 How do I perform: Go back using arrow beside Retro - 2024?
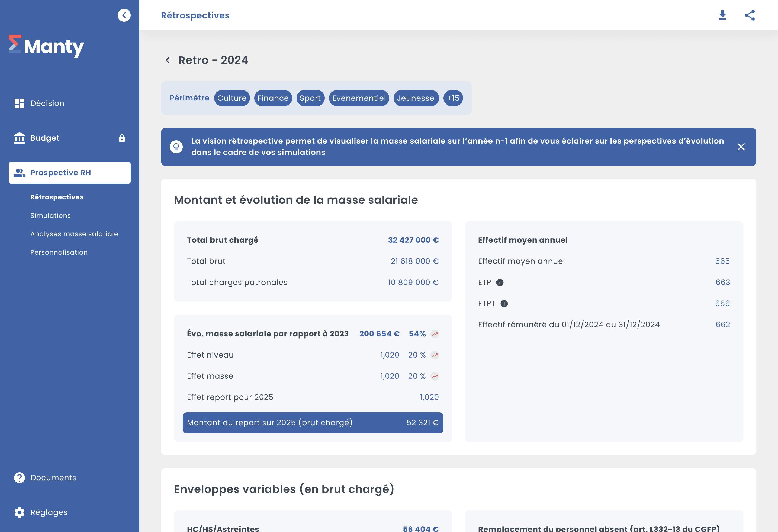pos(167,60)
